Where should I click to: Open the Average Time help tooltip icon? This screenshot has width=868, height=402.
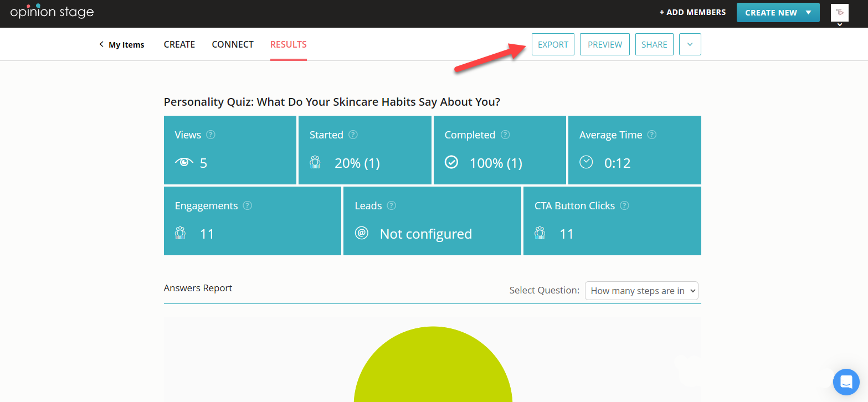pos(652,135)
